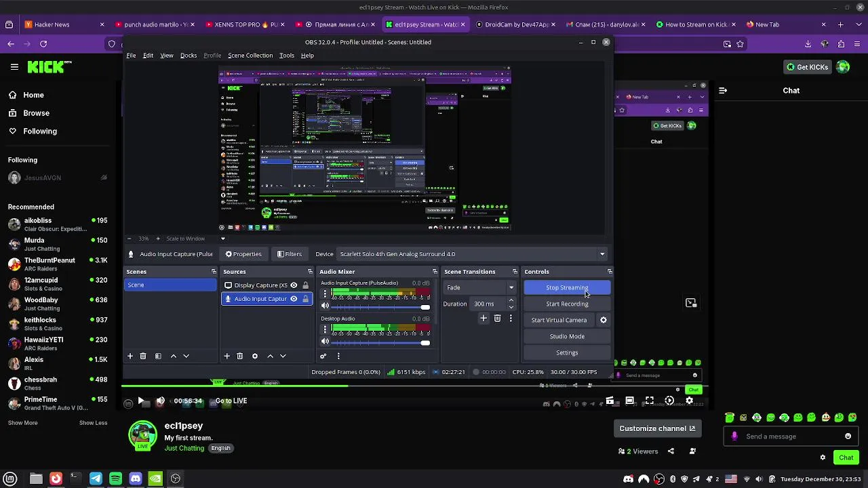This screenshot has height=488, width=868.
Task: Open source properties gear in Sources dock
Action: click(x=255, y=356)
